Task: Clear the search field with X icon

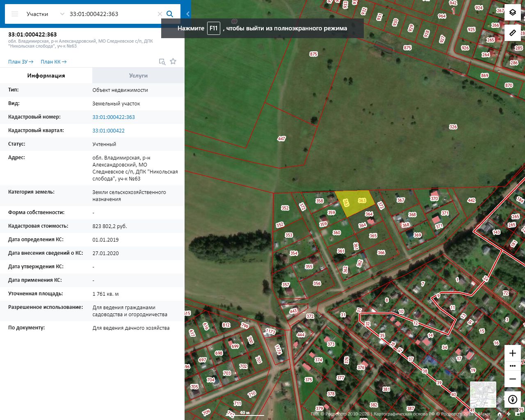Action: pos(160,14)
